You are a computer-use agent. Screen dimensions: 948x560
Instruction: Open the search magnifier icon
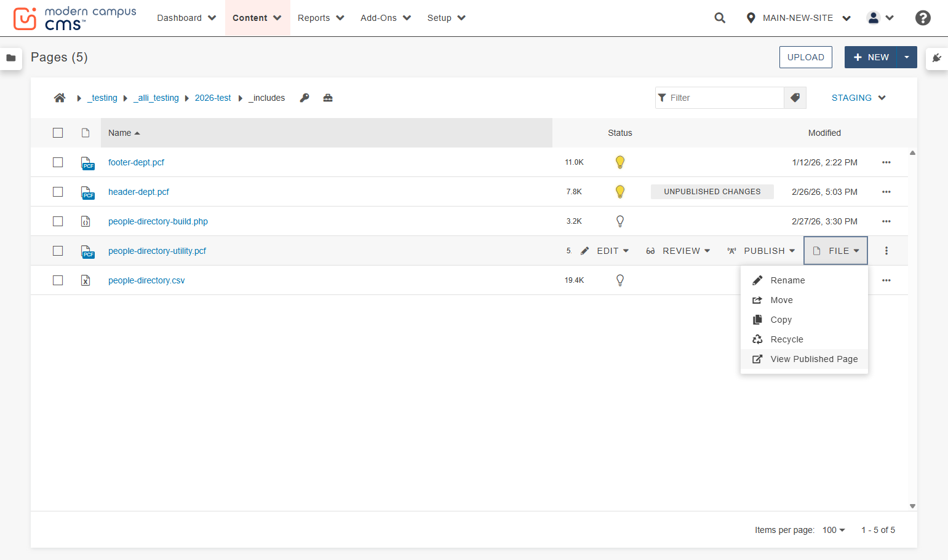720,18
